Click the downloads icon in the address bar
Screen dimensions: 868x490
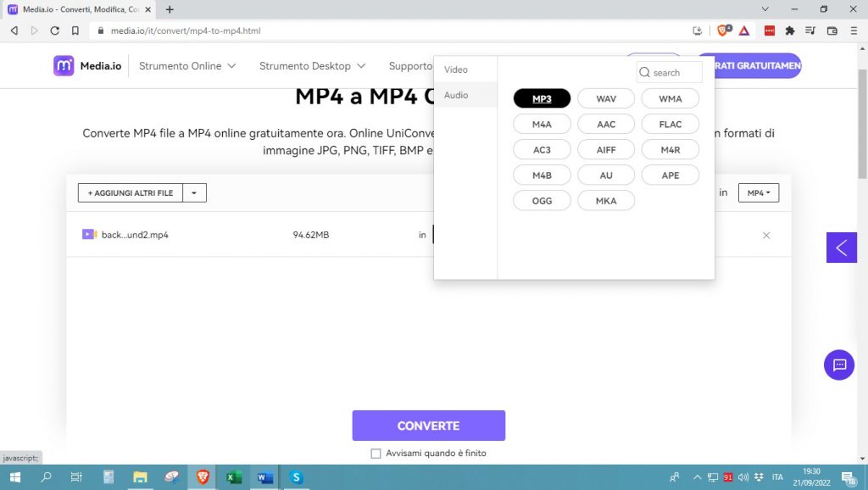tap(697, 30)
